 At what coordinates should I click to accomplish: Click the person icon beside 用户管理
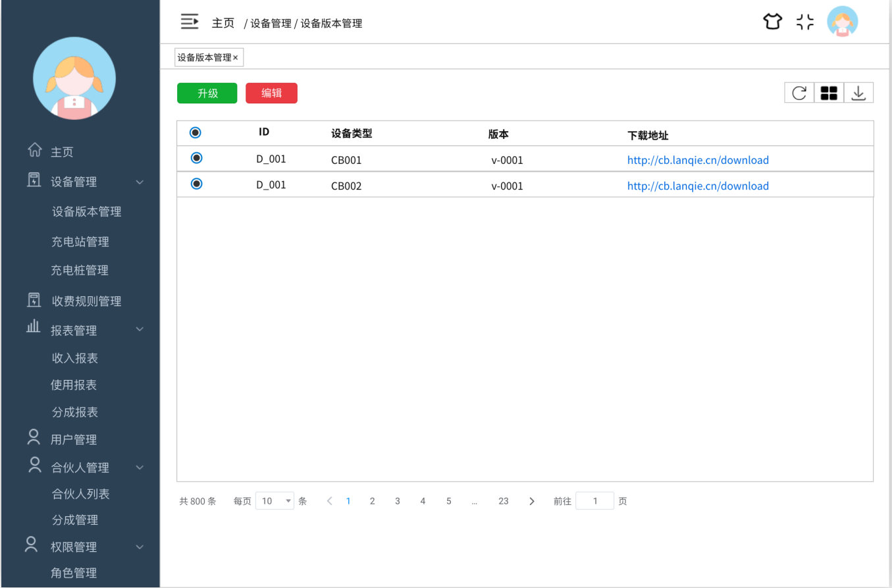(x=34, y=437)
